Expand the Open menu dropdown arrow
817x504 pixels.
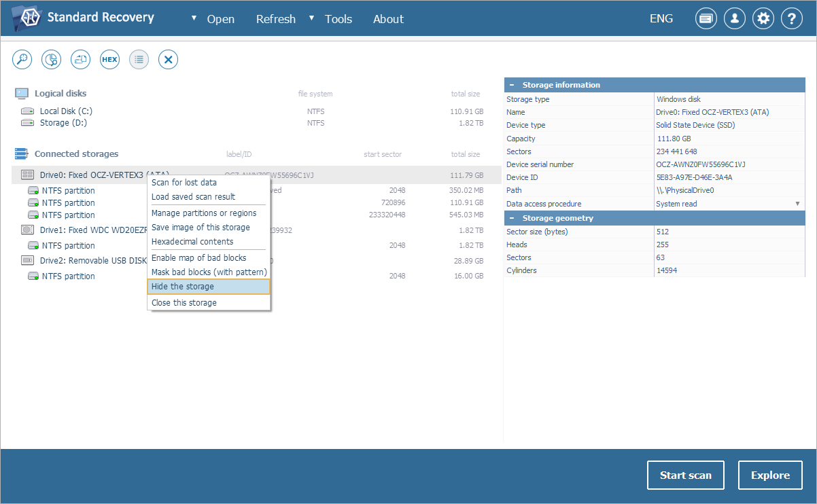tap(194, 18)
